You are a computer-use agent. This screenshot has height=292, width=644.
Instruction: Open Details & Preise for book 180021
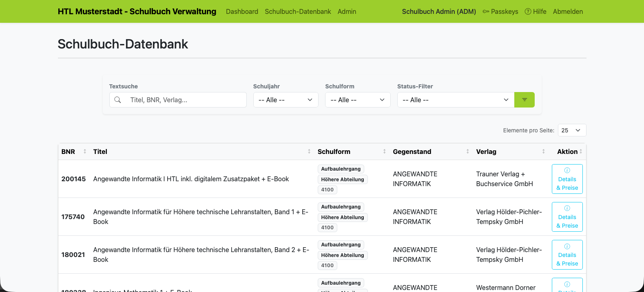pyautogui.click(x=567, y=255)
